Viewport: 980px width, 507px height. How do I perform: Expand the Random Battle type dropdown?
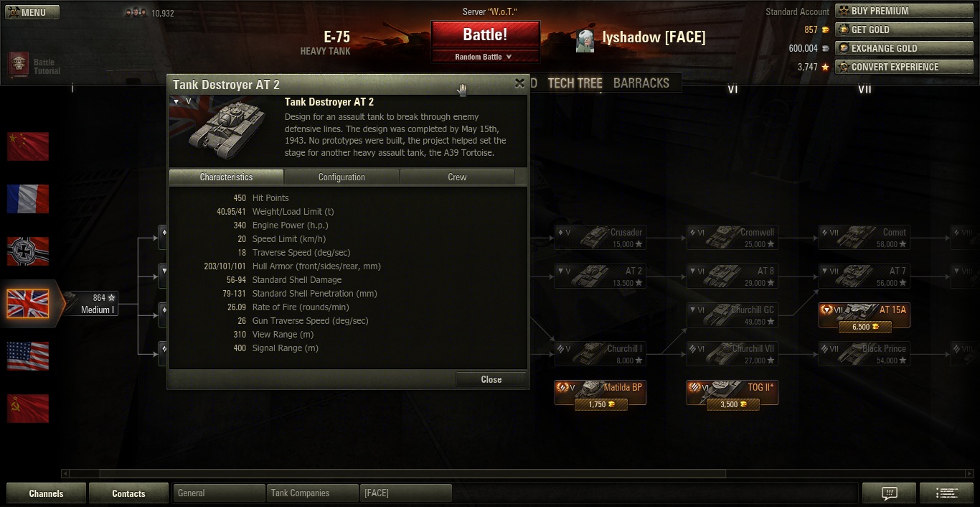(485, 57)
